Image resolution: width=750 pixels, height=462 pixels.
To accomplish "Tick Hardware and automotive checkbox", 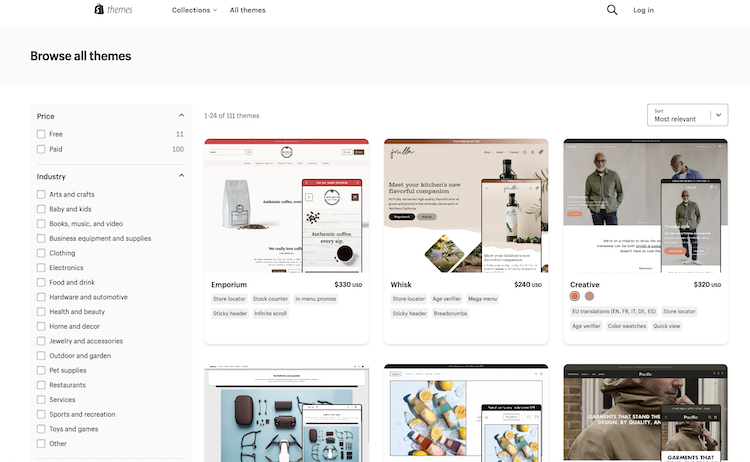I will click(x=41, y=297).
